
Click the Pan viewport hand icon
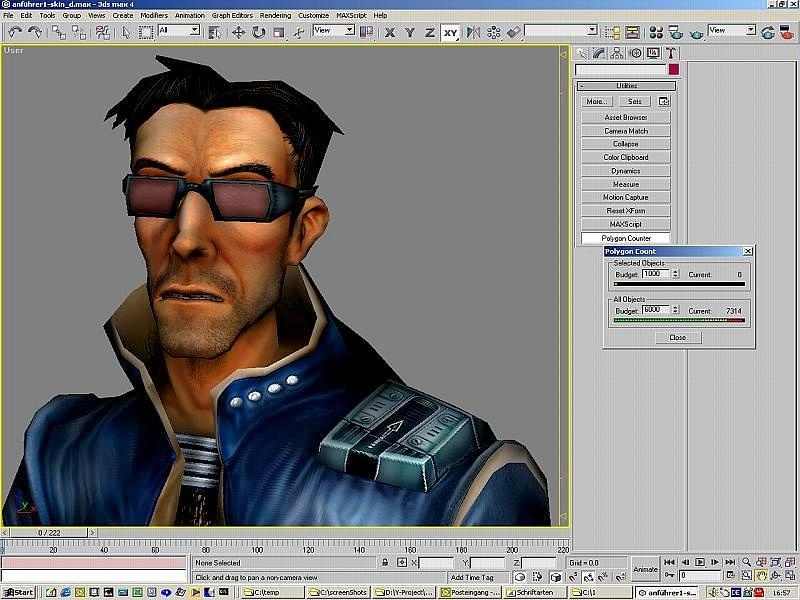(x=762, y=576)
